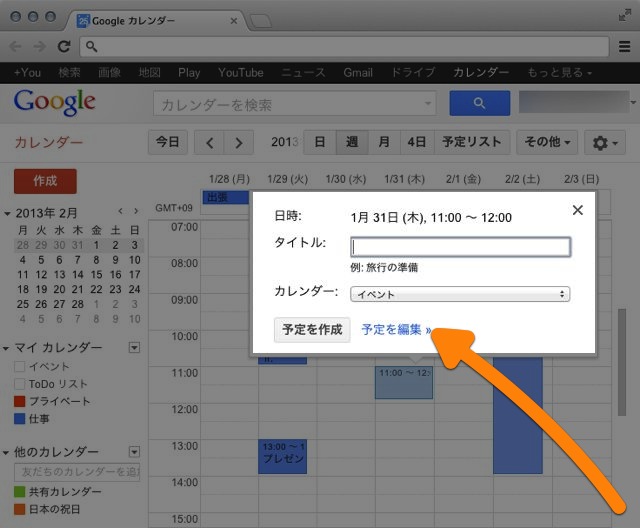Viewport: 640px width, 528px height.
Task: Open Play from the top bar
Action: (x=189, y=73)
